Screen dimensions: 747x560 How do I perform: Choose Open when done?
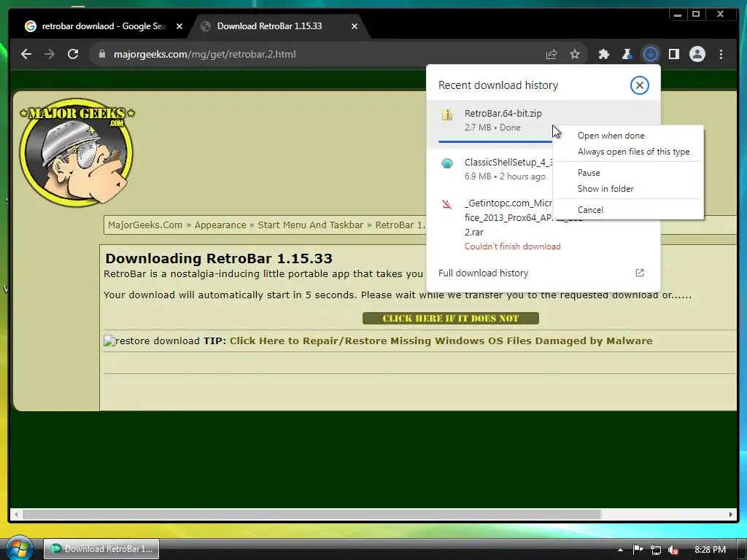coord(611,136)
